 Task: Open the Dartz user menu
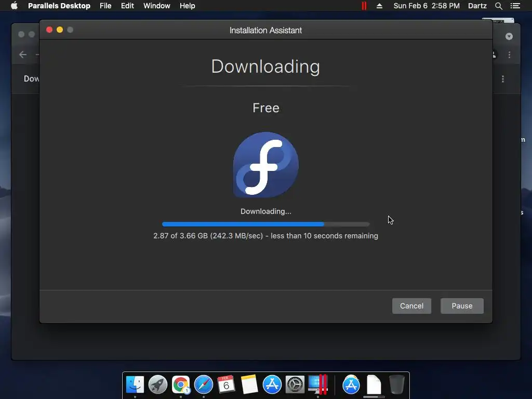click(x=477, y=6)
